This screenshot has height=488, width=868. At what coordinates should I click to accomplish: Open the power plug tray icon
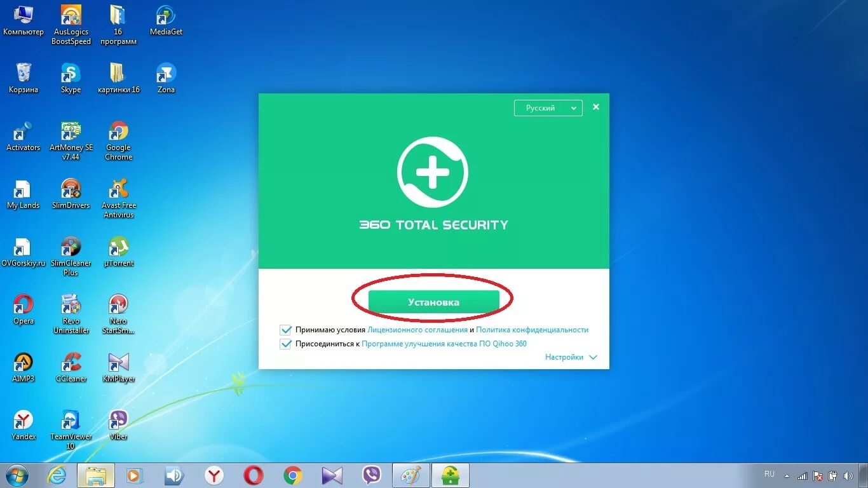click(x=832, y=475)
